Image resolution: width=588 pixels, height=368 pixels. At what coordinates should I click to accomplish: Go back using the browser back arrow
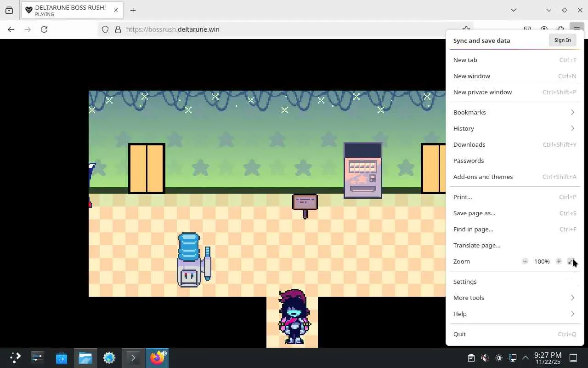11,29
